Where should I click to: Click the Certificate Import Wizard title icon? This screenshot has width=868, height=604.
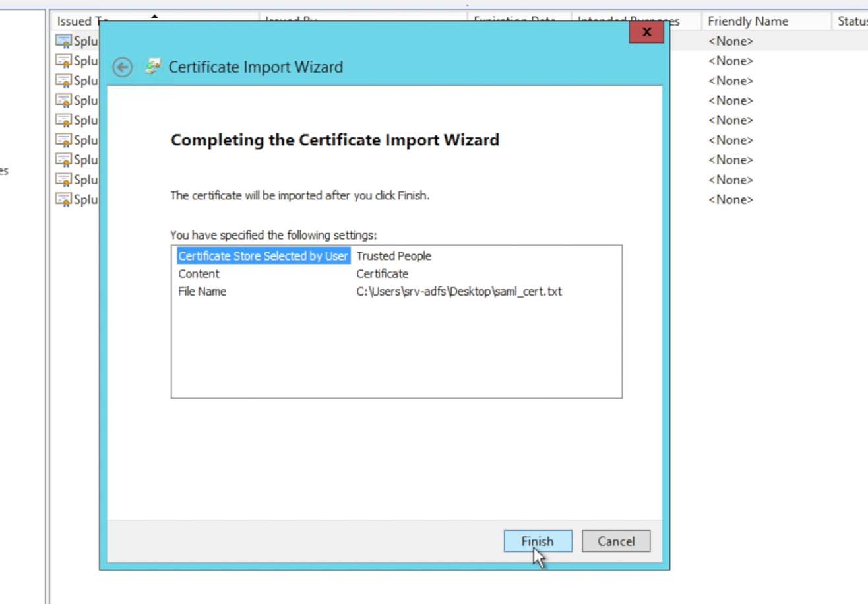154,67
